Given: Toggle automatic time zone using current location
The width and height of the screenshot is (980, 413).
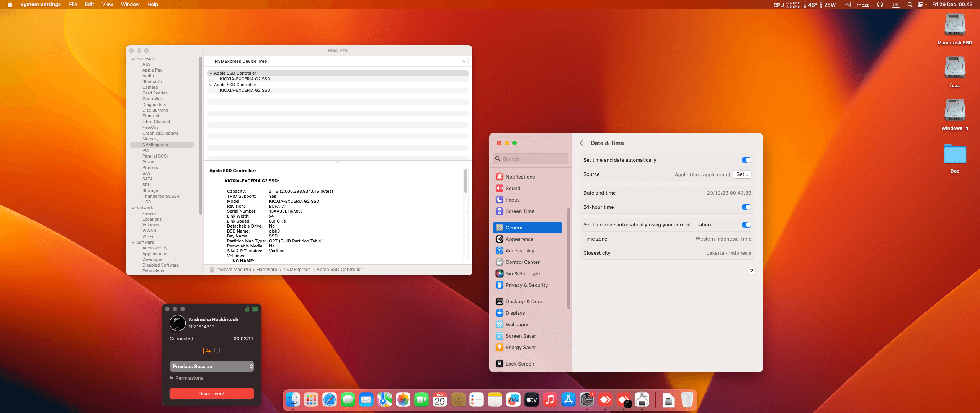Looking at the screenshot, I should coord(746,225).
